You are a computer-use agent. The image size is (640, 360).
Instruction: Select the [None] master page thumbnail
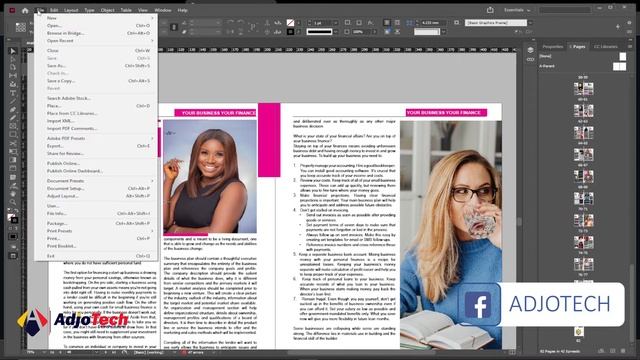(622, 56)
